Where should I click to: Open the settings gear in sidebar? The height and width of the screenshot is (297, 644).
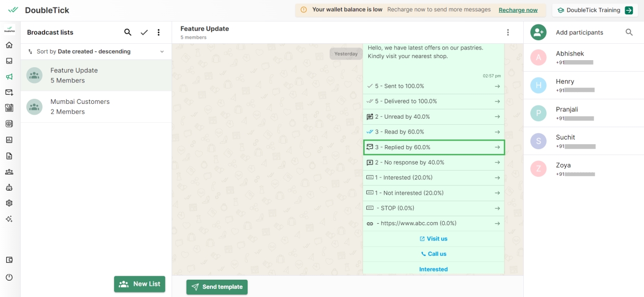(x=9, y=203)
